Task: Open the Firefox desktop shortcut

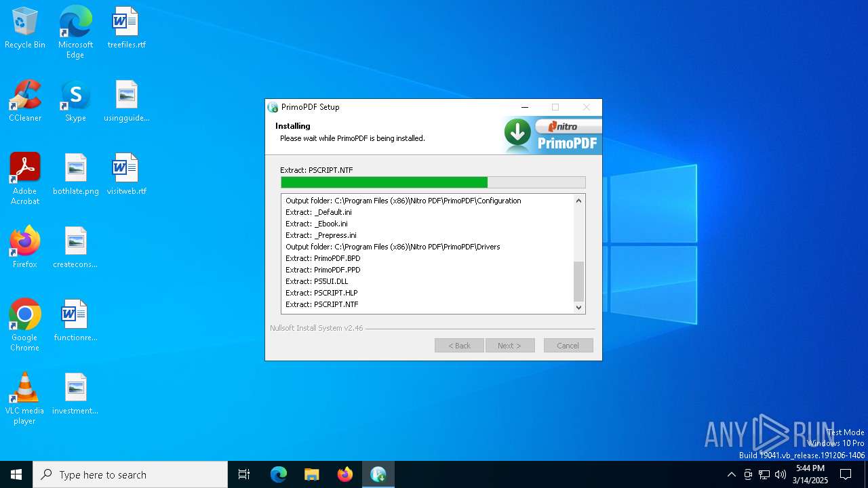Action: 25,247
